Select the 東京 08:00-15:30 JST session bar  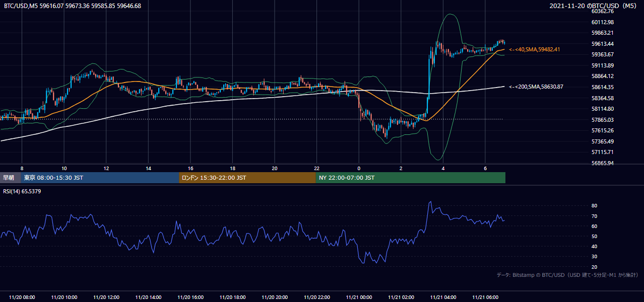click(100, 178)
